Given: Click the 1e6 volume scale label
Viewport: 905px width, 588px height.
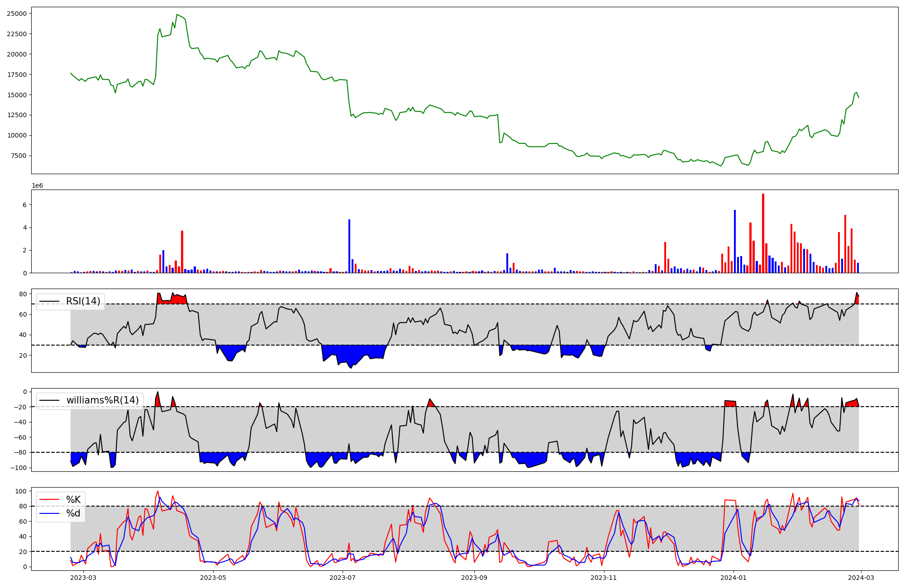Looking at the screenshot, I should click(37, 185).
